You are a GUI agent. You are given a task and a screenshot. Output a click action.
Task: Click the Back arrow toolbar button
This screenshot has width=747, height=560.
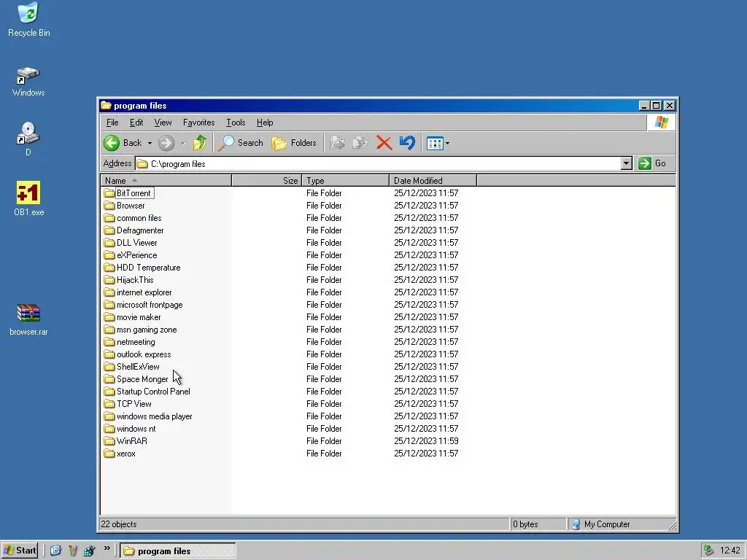coord(123,143)
